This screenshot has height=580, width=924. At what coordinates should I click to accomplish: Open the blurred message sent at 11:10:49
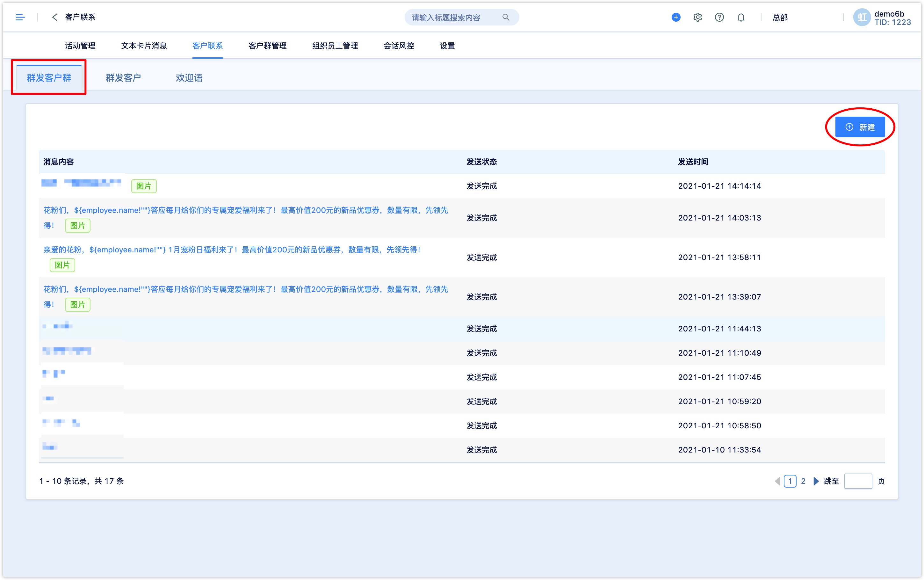(x=67, y=351)
